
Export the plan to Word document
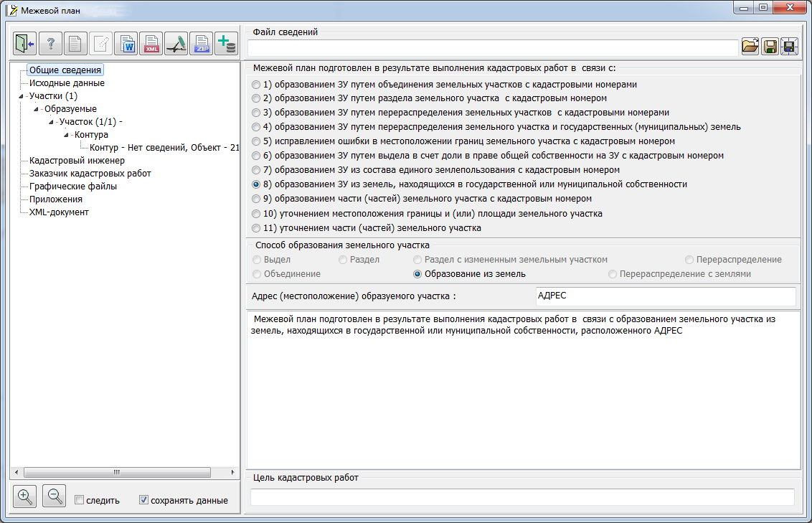coord(127,44)
